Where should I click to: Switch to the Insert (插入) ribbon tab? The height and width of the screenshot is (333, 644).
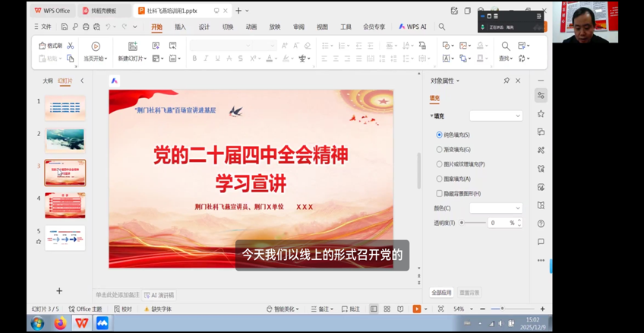pos(180,27)
